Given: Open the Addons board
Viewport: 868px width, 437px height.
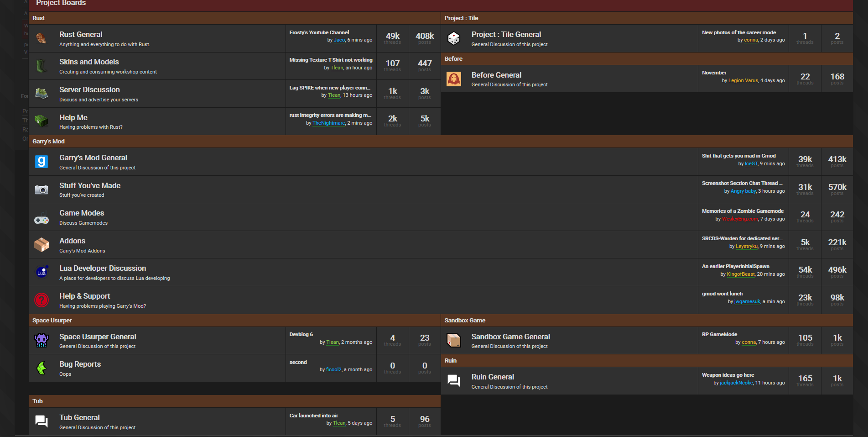Looking at the screenshot, I should [x=72, y=241].
